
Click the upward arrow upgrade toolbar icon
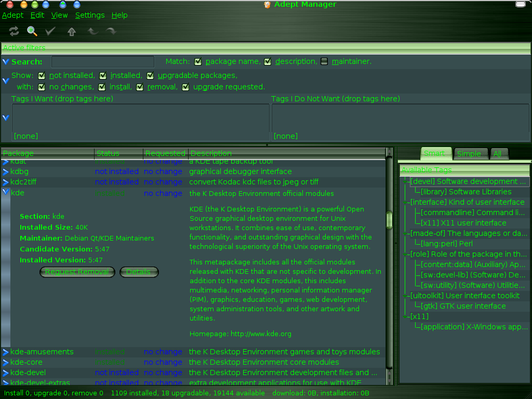[x=71, y=32]
